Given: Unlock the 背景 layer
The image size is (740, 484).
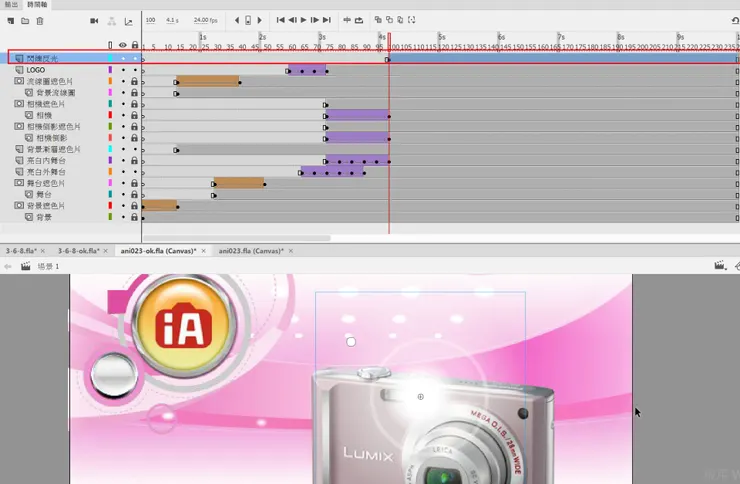Looking at the screenshot, I should pyautogui.click(x=134, y=217).
